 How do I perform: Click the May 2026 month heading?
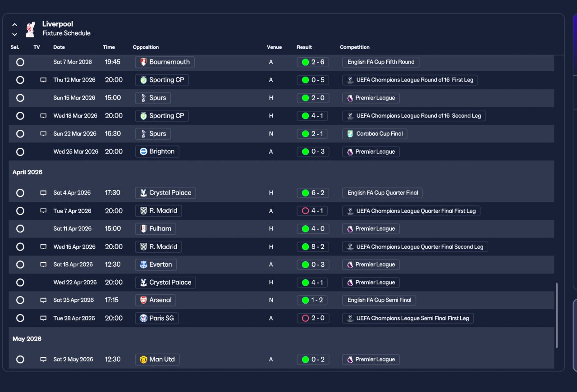(27, 339)
